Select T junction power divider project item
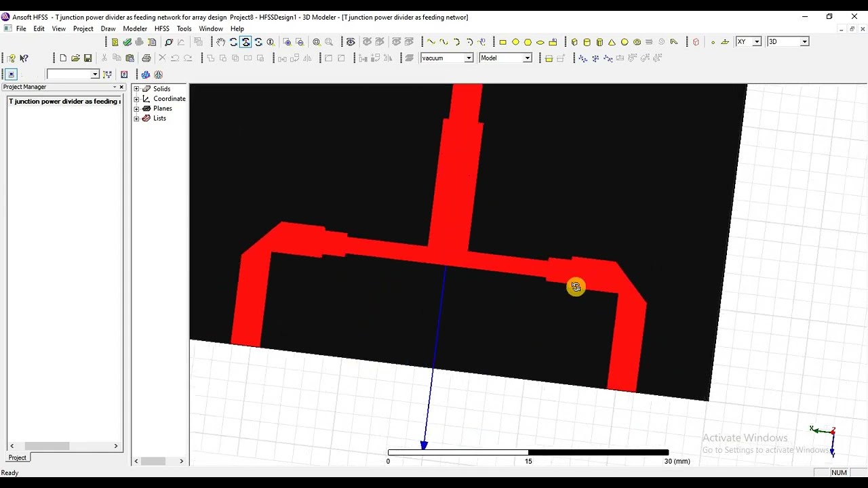 click(64, 102)
